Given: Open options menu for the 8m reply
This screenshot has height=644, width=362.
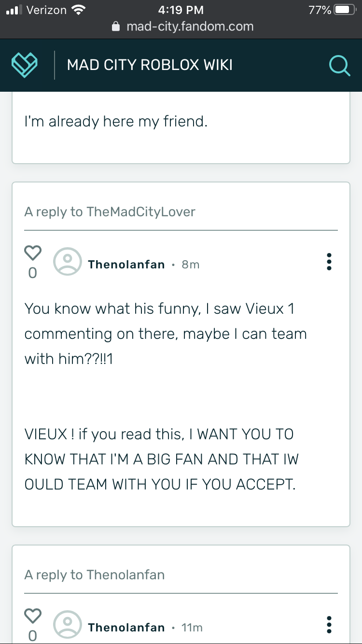Looking at the screenshot, I should 329,262.
